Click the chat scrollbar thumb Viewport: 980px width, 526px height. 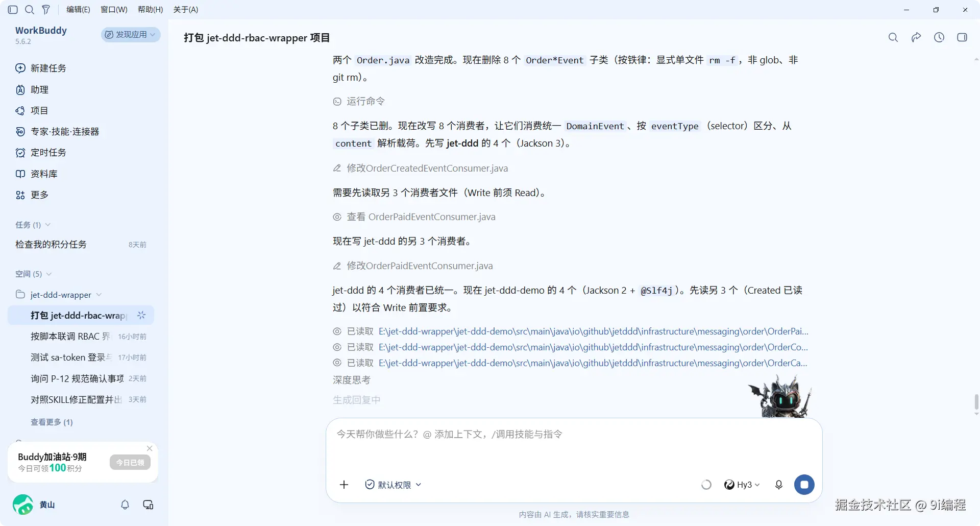point(976,402)
